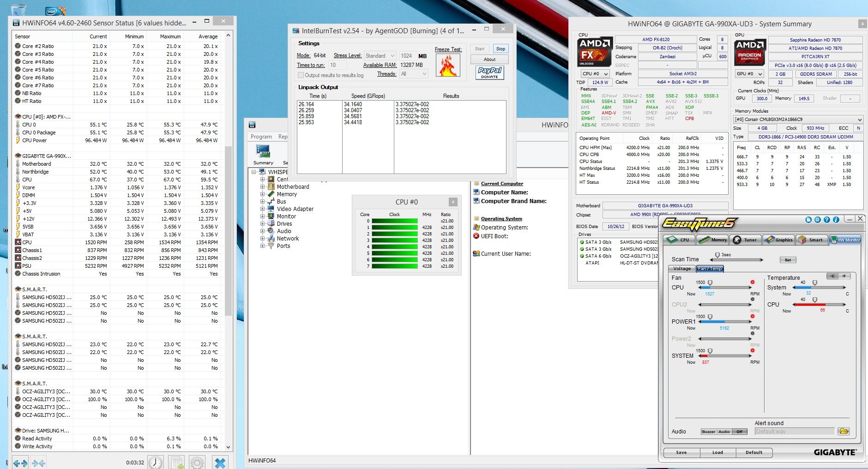Click the Summary toolbar icon in HWiNFO64 main window
868x469 pixels.
263,154
